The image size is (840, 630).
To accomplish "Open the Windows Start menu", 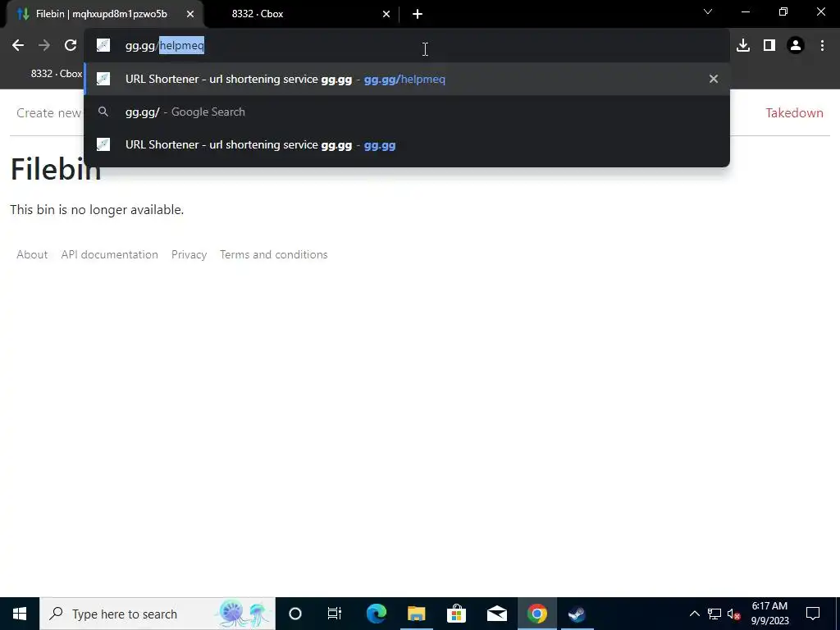I will (x=20, y=614).
